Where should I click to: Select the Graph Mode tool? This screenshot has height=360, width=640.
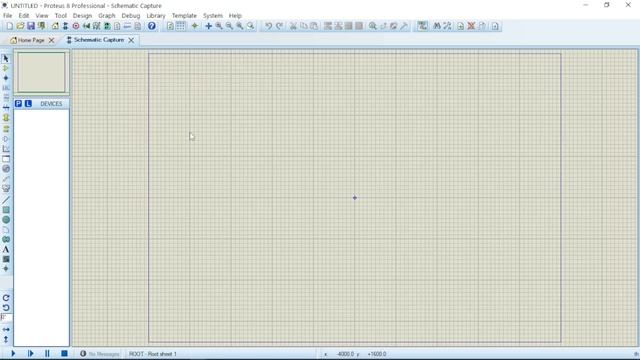click(6, 149)
